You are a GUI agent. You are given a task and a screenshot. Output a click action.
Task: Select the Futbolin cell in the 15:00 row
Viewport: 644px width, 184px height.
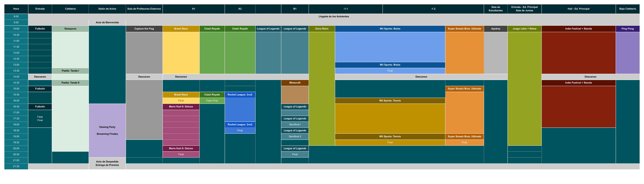[x=40, y=89]
